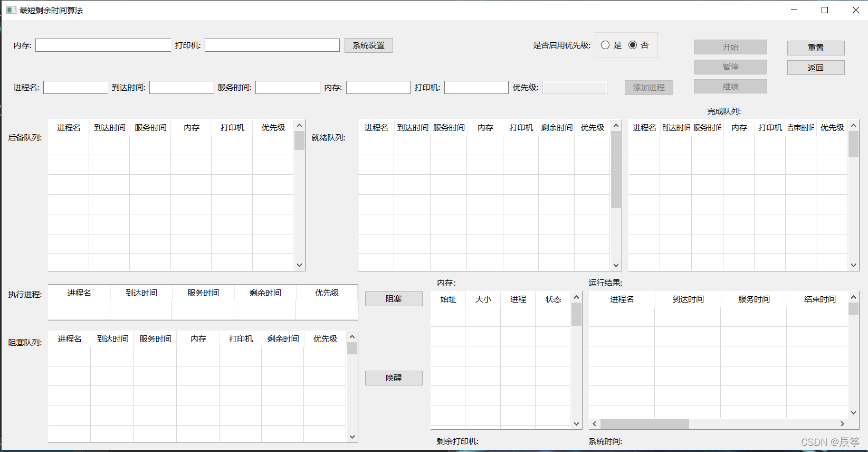Click the 系统设置 button
868x452 pixels.
tap(369, 45)
